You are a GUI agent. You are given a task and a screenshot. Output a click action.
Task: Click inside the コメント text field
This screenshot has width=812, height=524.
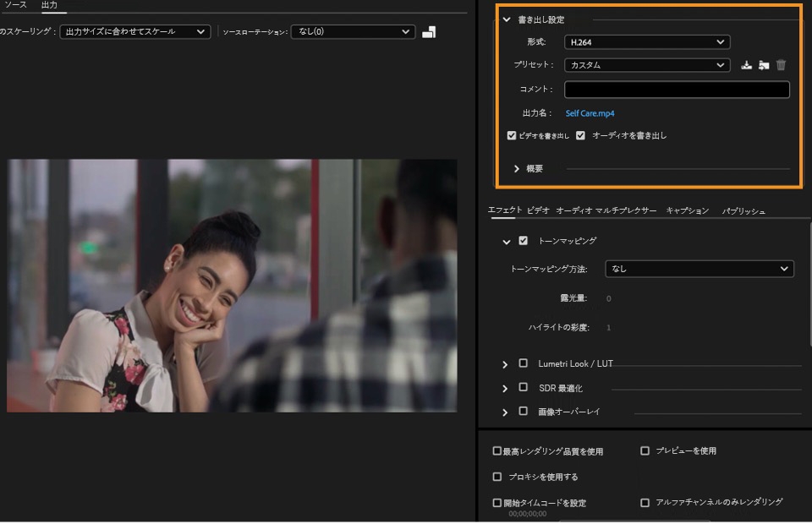677,90
